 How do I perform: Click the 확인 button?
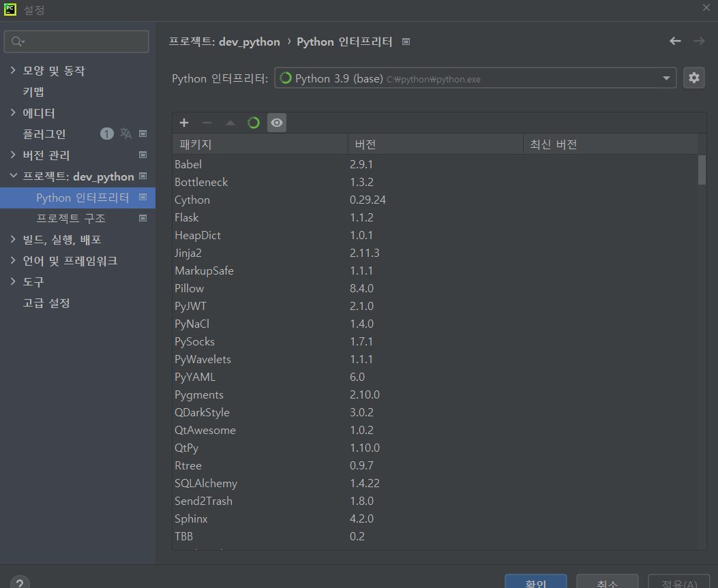(536, 582)
